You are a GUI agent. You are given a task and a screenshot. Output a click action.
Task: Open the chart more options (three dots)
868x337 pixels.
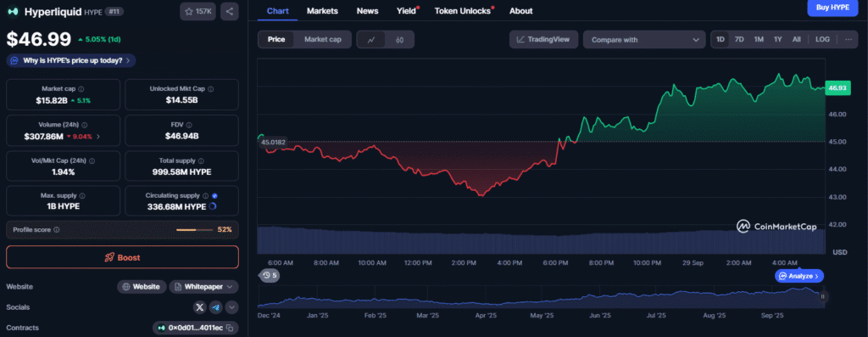[848, 39]
